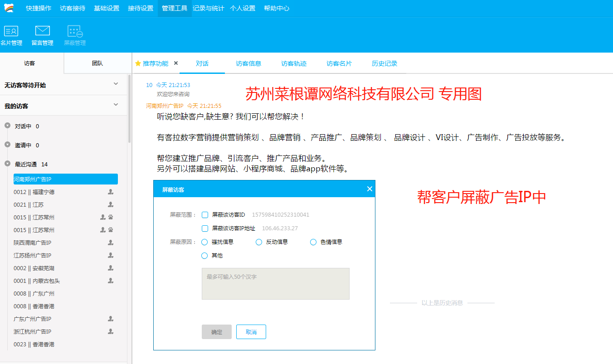613x364 pixels.
Task: Click the visitor list vertical scrollbar
Action: pos(129,109)
